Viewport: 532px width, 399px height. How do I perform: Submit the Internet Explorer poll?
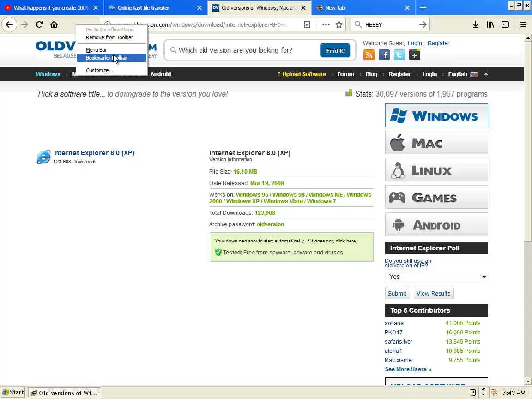[397, 294]
